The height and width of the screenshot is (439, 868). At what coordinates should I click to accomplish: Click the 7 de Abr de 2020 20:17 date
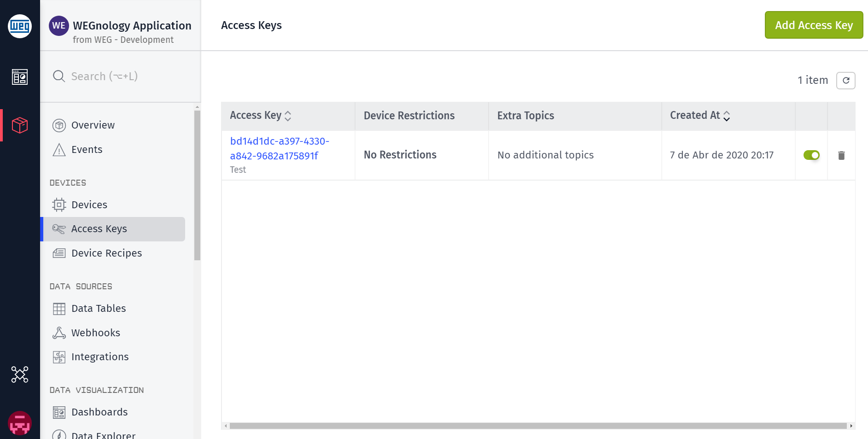point(722,155)
